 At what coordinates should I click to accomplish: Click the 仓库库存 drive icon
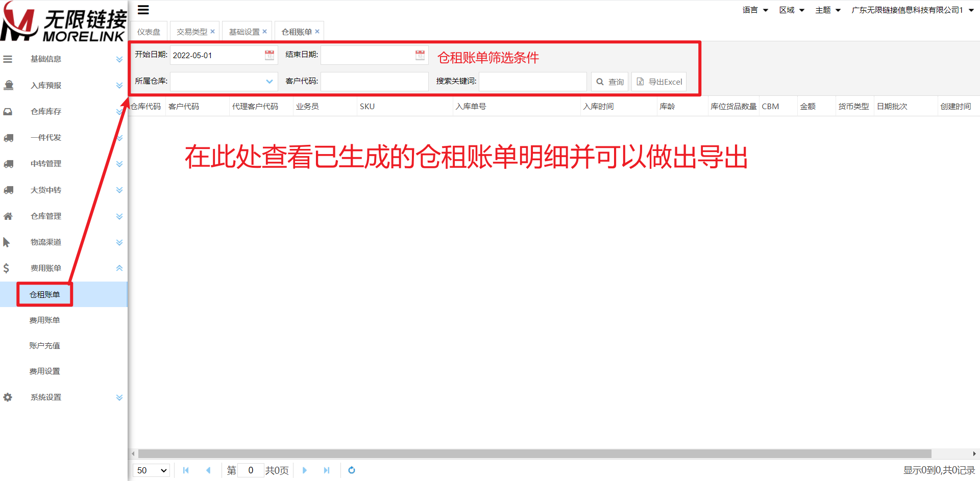(8, 111)
